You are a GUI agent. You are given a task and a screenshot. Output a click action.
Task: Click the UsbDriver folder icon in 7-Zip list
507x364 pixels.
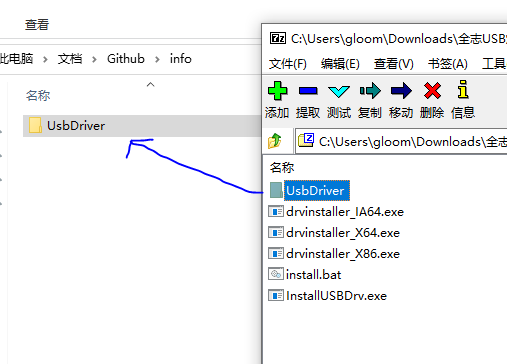pyautogui.click(x=276, y=190)
